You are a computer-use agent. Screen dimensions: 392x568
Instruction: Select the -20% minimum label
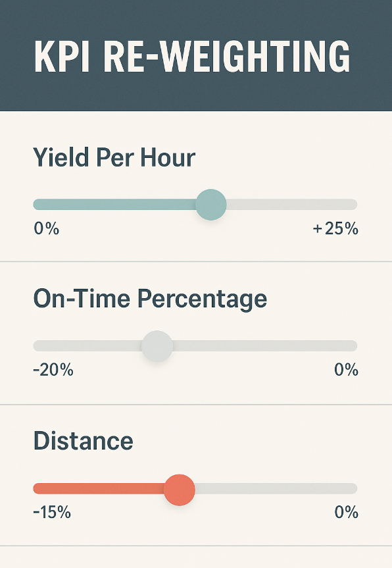53,370
